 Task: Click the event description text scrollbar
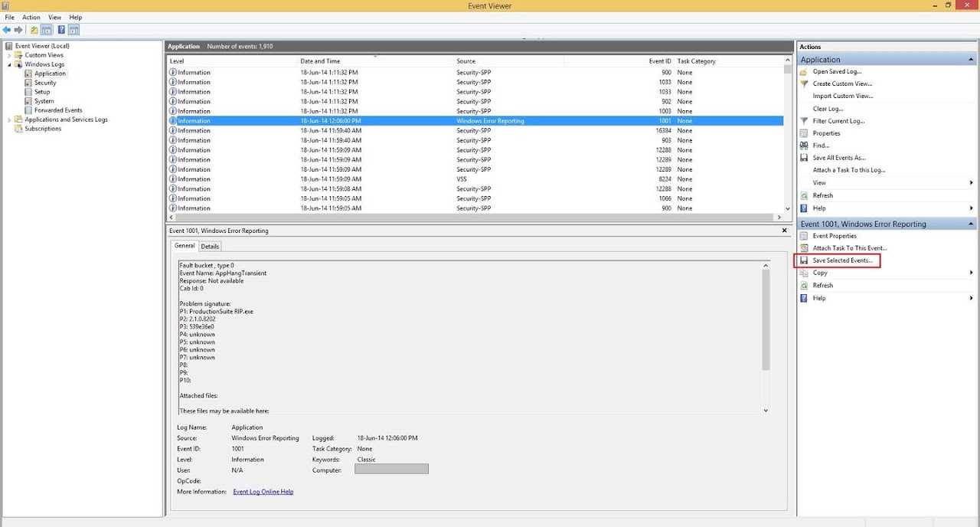pyautogui.click(x=766, y=338)
